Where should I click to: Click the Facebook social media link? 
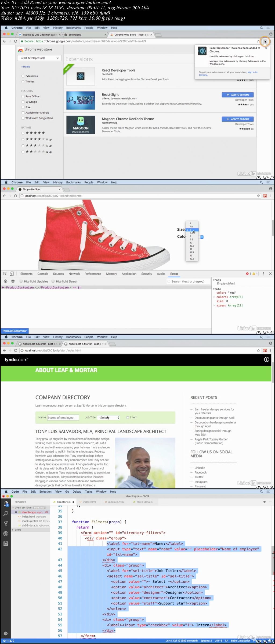pyautogui.click(x=201, y=472)
